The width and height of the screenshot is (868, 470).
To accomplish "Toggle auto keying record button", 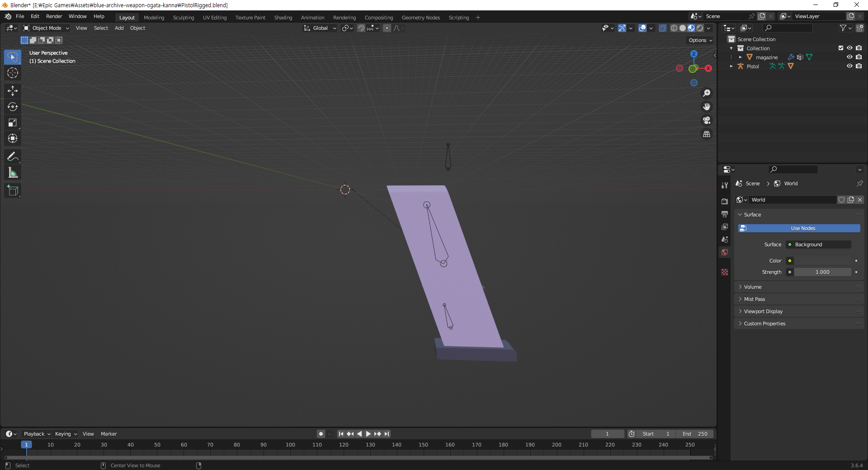I will (x=321, y=434).
